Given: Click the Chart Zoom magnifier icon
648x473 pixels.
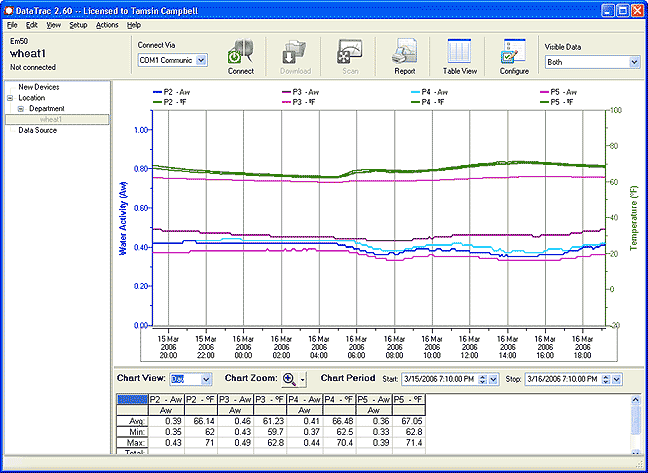Looking at the screenshot, I should 290,379.
